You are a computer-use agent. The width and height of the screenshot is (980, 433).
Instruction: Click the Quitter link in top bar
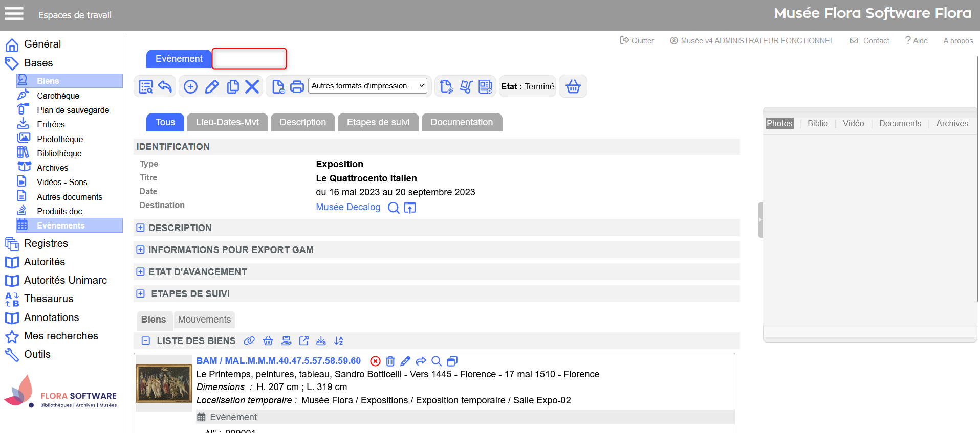tap(637, 41)
